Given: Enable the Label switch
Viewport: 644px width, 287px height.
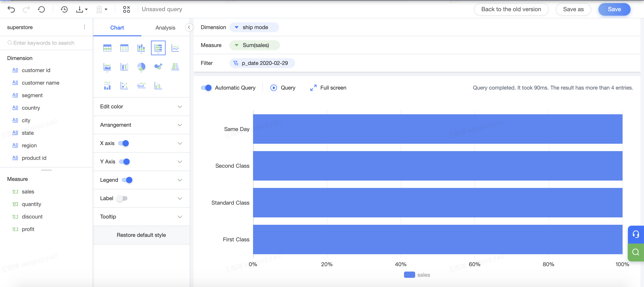Looking at the screenshot, I should coord(122,198).
